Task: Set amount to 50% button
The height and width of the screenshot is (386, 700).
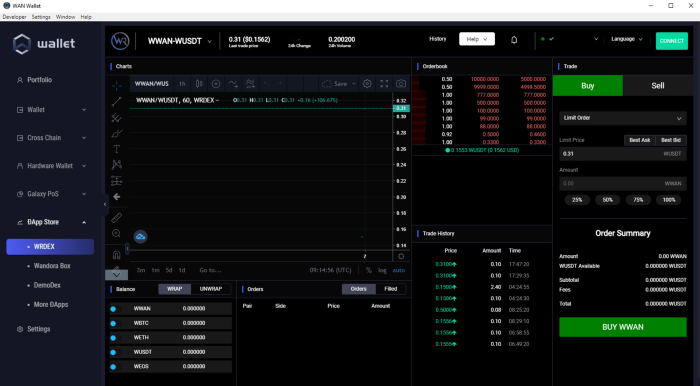Action: tap(608, 200)
